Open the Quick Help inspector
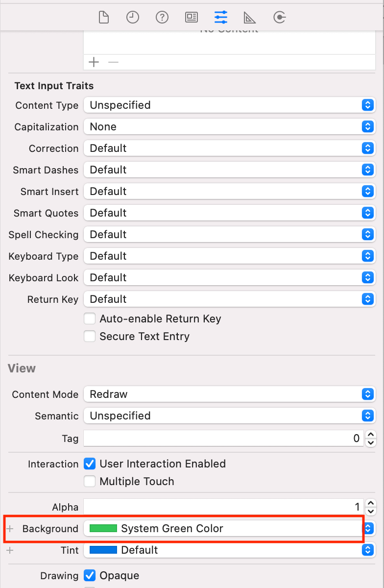The image size is (384, 588). click(162, 17)
